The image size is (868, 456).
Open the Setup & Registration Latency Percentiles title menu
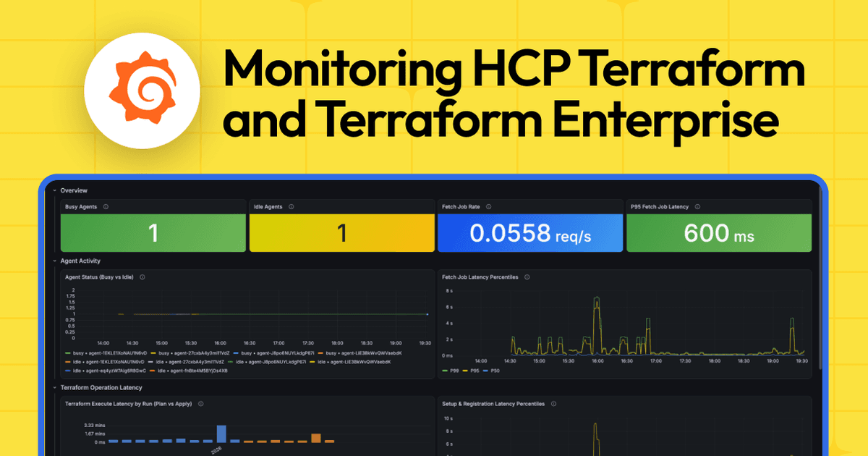(x=493, y=404)
